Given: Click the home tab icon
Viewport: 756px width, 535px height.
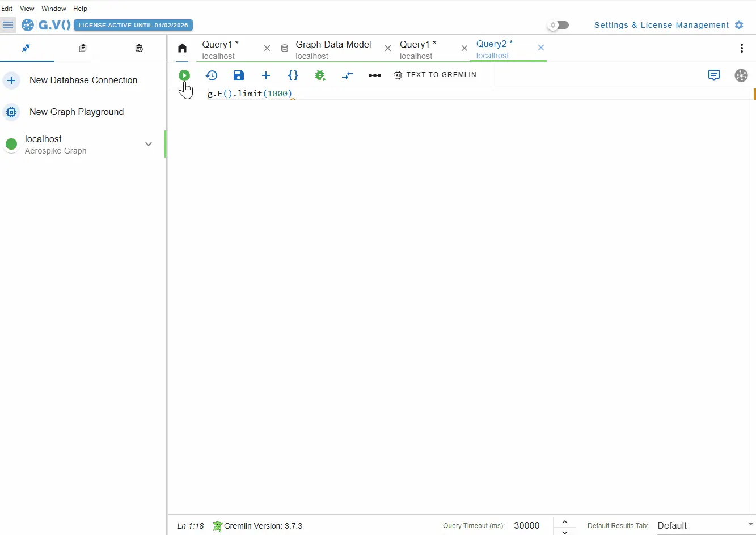Looking at the screenshot, I should 182,49.
